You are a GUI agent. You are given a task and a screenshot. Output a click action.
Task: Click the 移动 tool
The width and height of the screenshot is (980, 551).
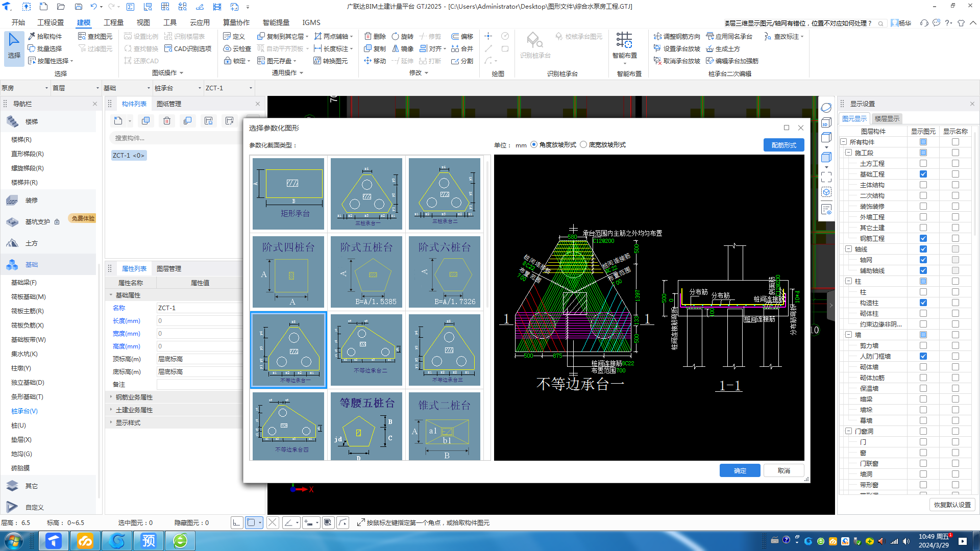(375, 61)
